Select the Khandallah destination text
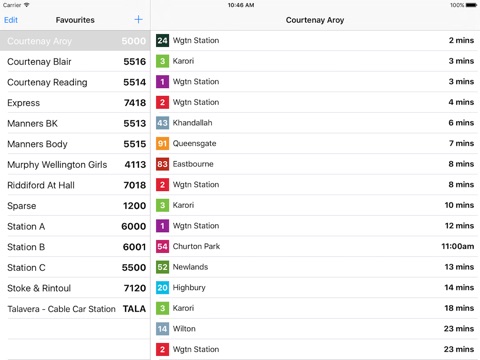The image size is (480, 360). 192,123
